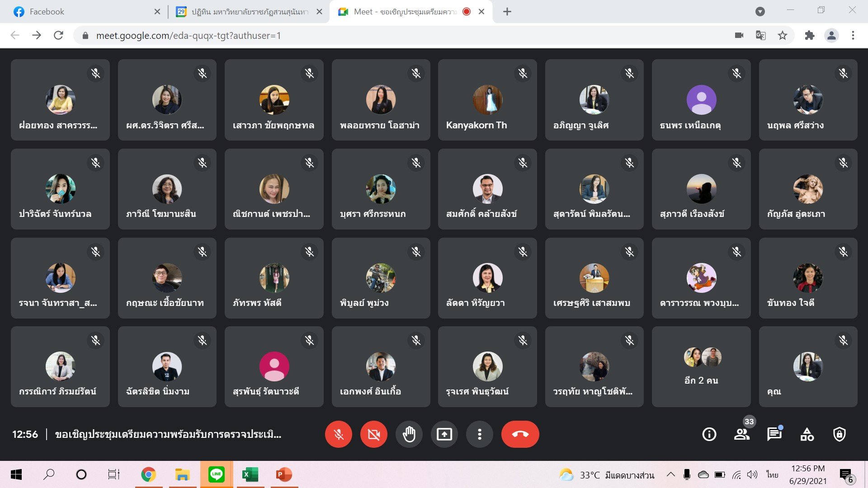Open host controls shield icon
The width and height of the screenshot is (868, 488).
[840, 434]
